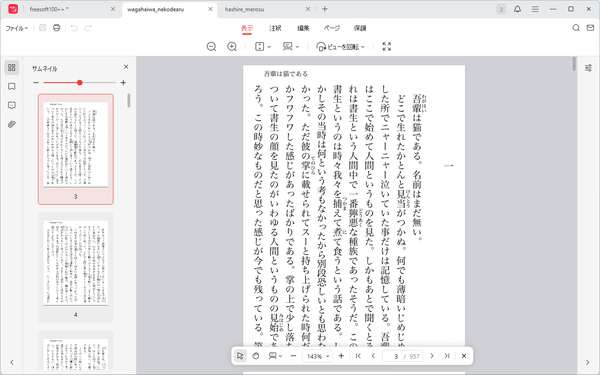Print the document using the printer icon
The width and height of the screenshot is (600, 375).
click(x=57, y=28)
